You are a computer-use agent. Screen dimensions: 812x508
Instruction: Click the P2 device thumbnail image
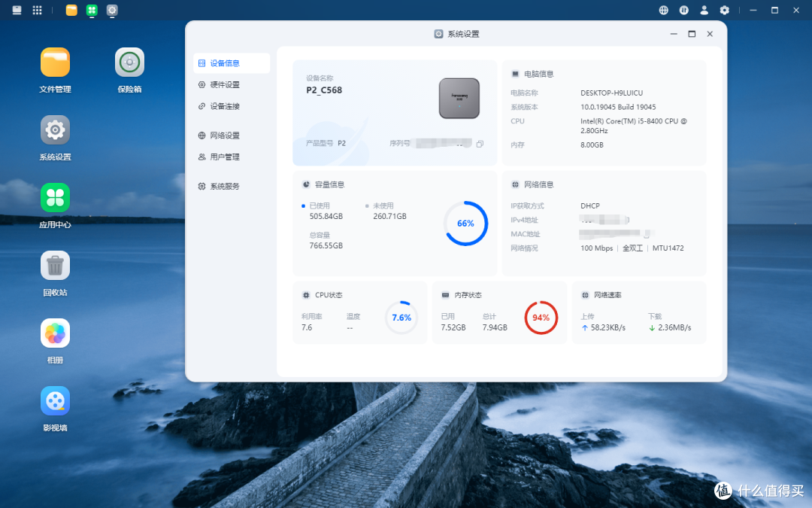click(459, 98)
